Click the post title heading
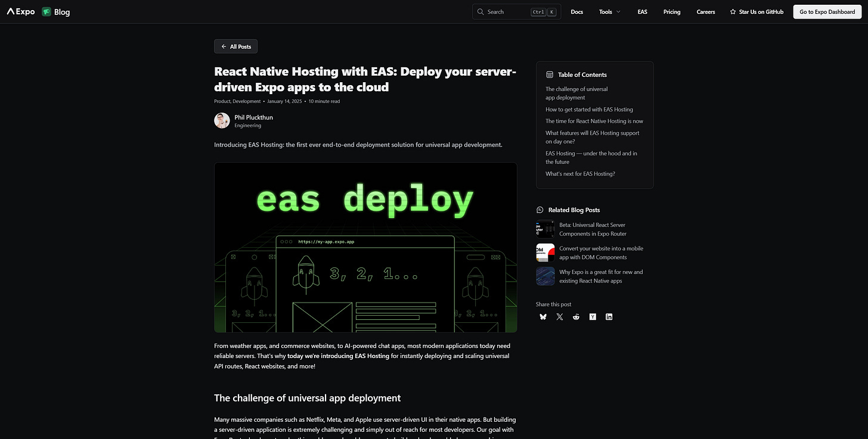This screenshot has height=439, width=868. tap(365, 79)
